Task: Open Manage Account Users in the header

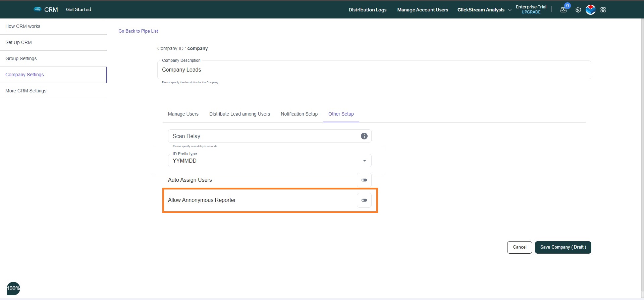Action: [423, 10]
